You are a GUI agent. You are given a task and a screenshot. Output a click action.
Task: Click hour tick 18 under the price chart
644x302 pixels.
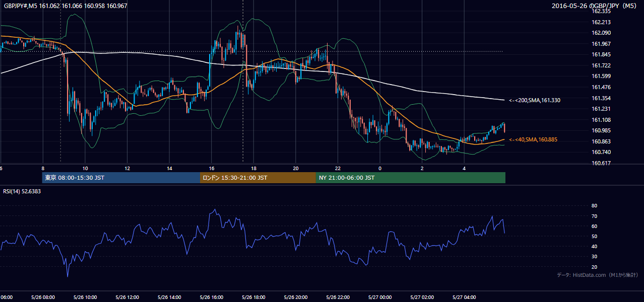[x=253, y=168]
